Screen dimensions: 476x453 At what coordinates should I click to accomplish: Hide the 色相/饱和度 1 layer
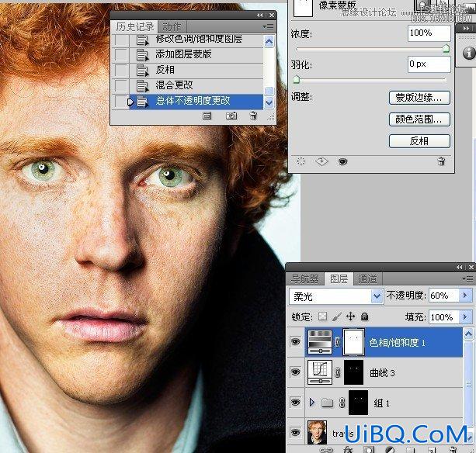296,342
